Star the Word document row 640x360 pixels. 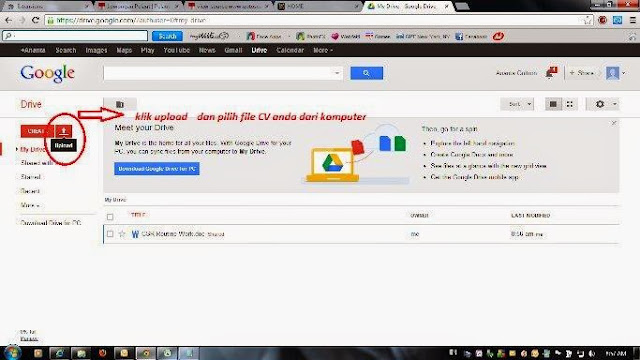point(122,234)
